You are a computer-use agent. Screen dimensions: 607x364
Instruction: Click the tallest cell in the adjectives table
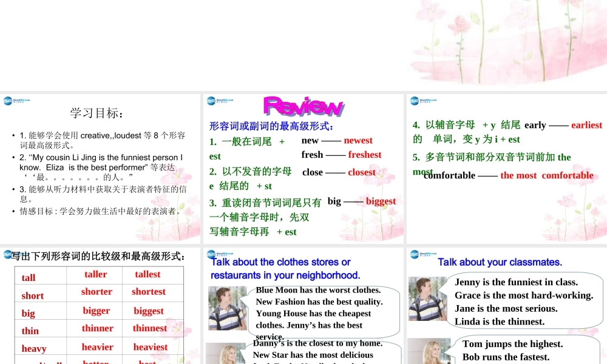(x=149, y=274)
